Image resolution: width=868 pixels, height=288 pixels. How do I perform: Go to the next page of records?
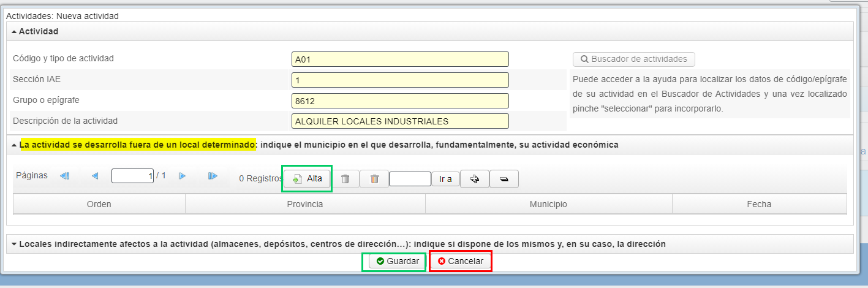click(x=182, y=176)
